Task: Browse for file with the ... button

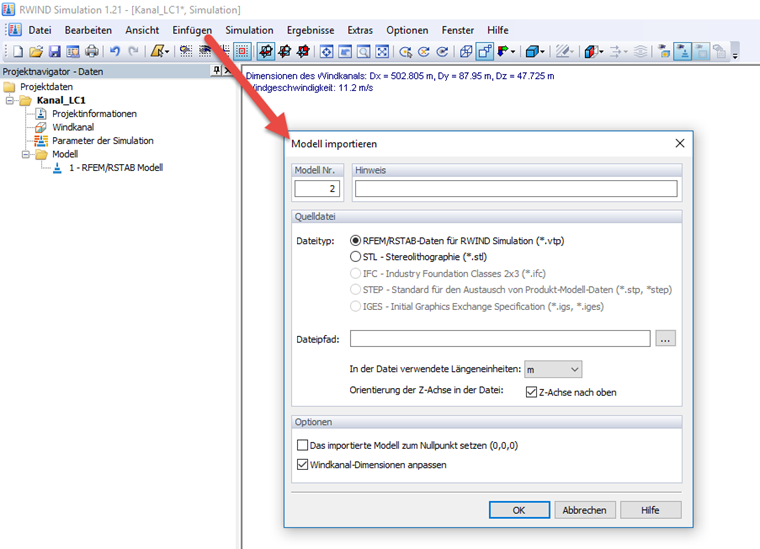Action: pos(665,339)
